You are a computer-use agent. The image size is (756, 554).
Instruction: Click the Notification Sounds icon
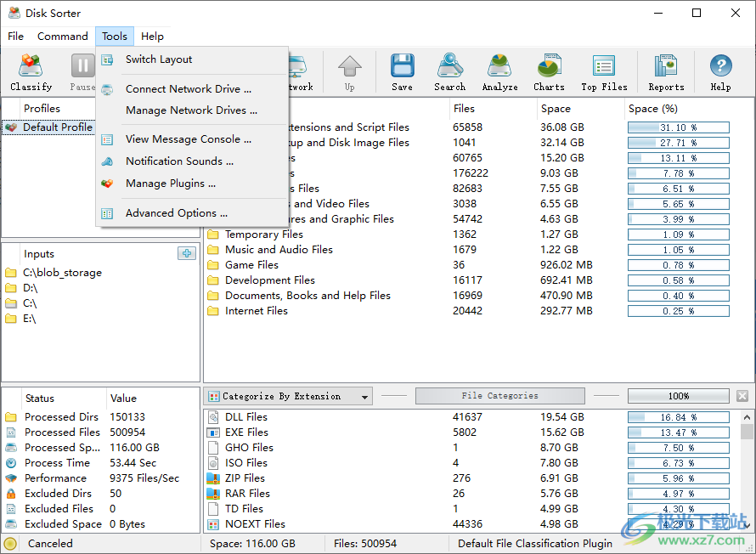(x=107, y=161)
